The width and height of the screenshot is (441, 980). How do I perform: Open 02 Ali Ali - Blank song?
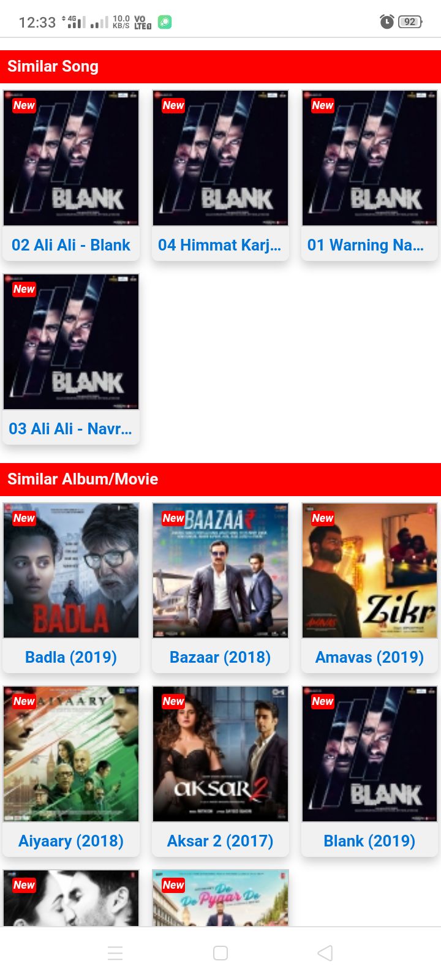(x=71, y=245)
